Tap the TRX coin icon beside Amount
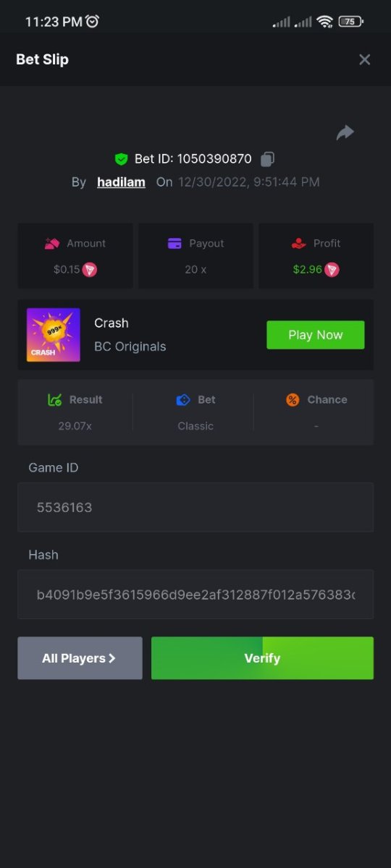This screenshot has height=868, width=391. [90, 270]
